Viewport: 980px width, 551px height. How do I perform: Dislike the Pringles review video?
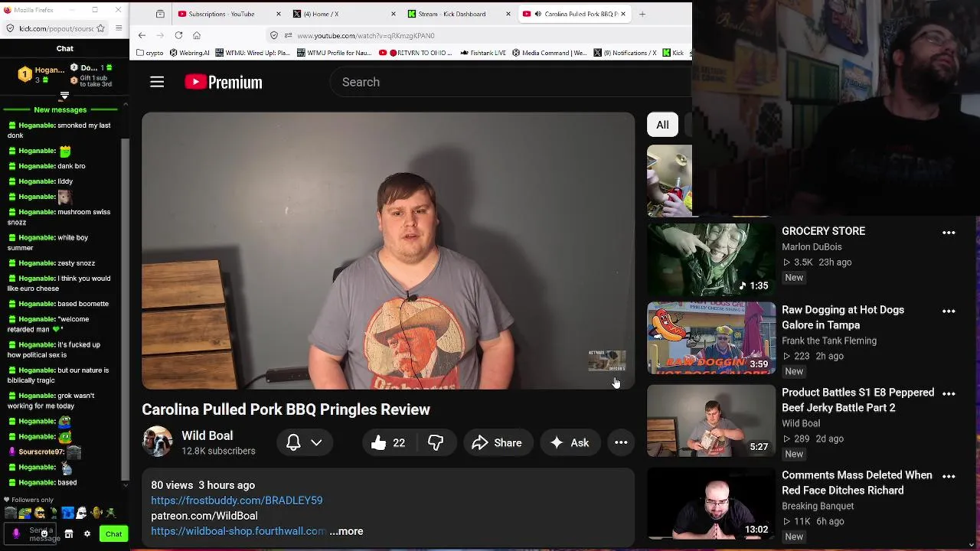pos(436,442)
